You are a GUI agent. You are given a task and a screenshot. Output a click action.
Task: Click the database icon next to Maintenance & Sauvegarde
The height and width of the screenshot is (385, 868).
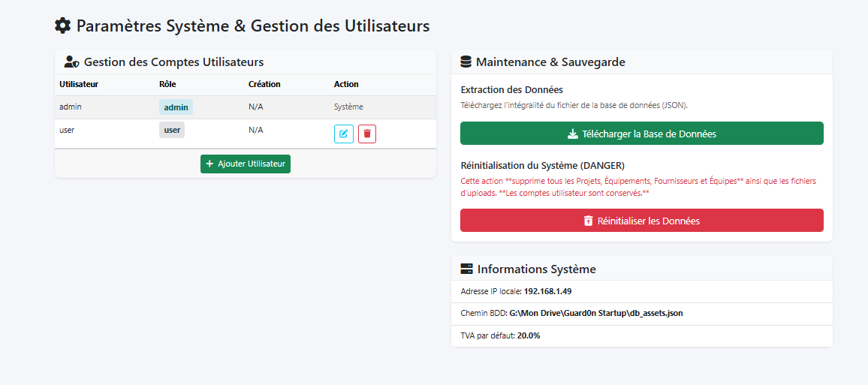tap(466, 62)
